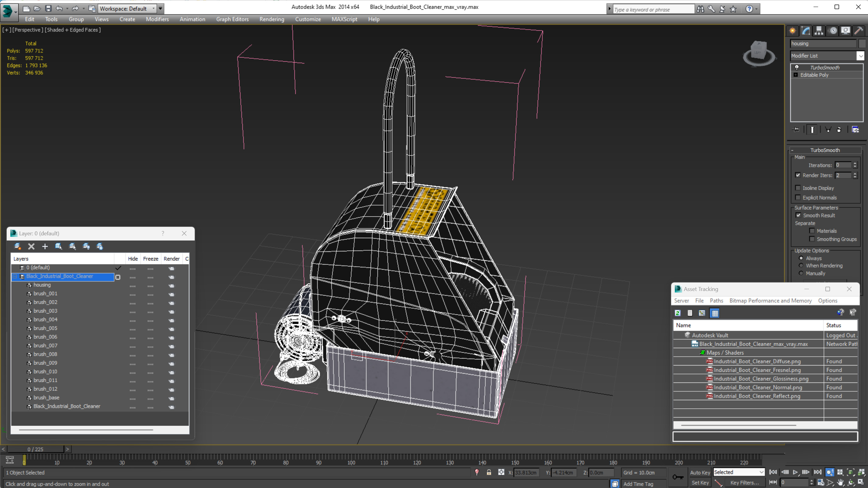
Task: Click the search binoculars icon
Action: pos(700,9)
